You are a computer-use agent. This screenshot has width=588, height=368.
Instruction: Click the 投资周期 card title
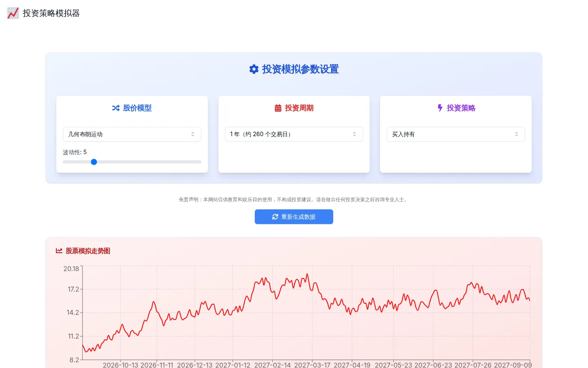[x=299, y=108]
